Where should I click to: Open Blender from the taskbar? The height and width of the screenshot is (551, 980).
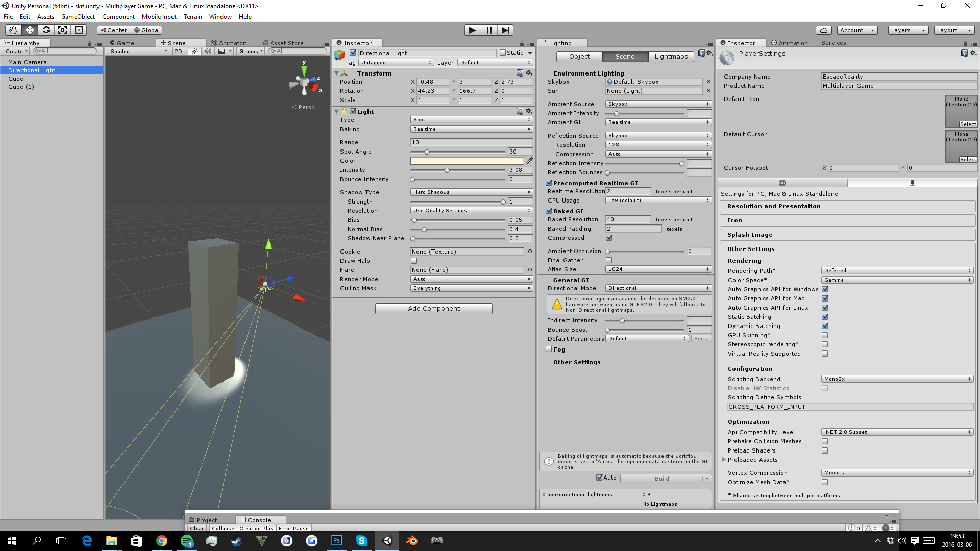pyautogui.click(x=411, y=541)
